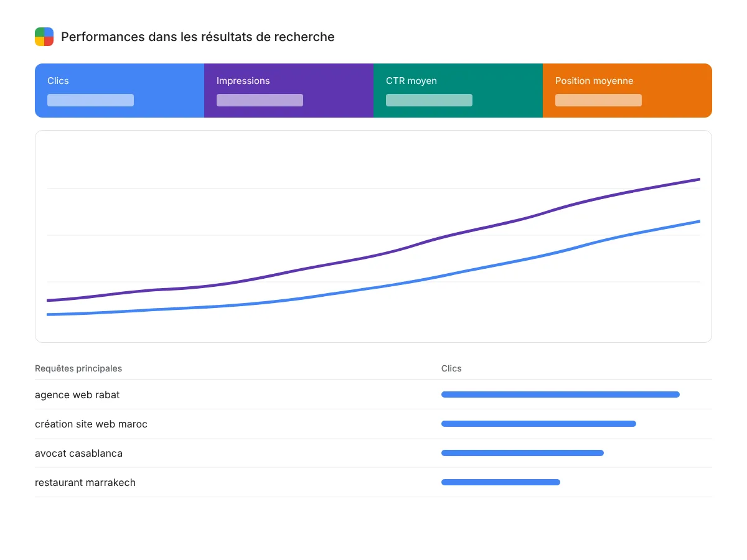This screenshot has height=560, width=747.
Task: Select the Position moyenne metric card
Action: pyautogui.click(x=627, y=90)
